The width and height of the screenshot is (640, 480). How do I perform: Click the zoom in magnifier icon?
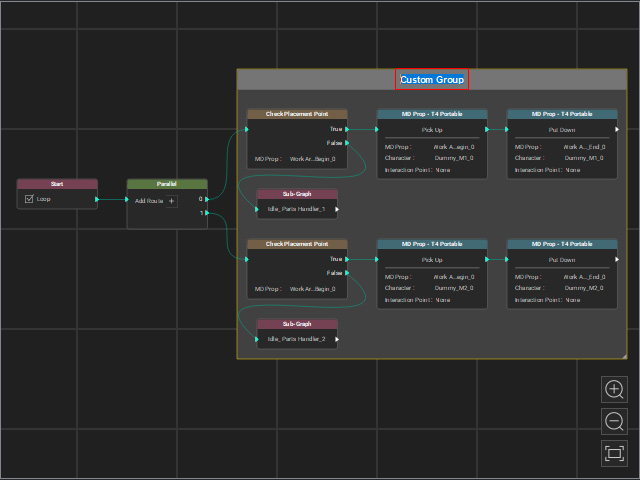pyautogui.click(x=614, y=389)
